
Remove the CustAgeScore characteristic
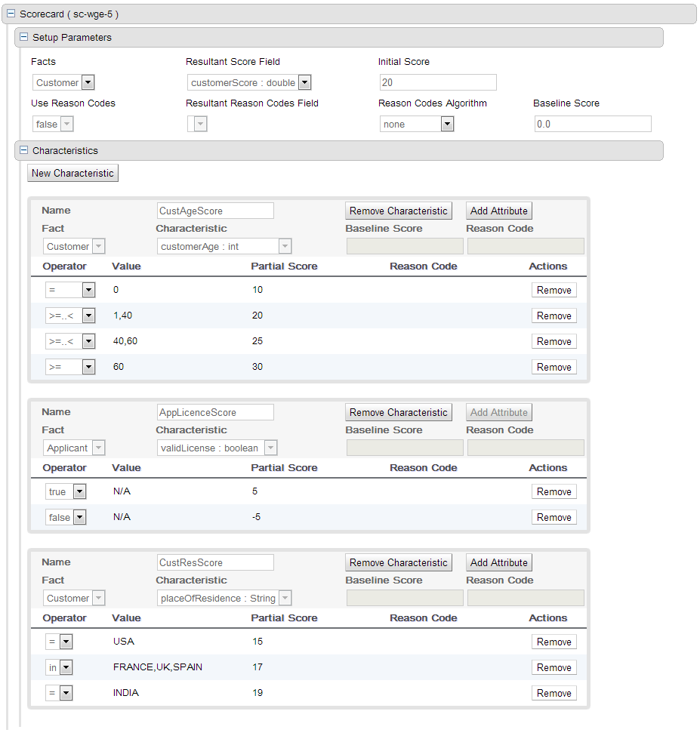[x=398, y=211]
